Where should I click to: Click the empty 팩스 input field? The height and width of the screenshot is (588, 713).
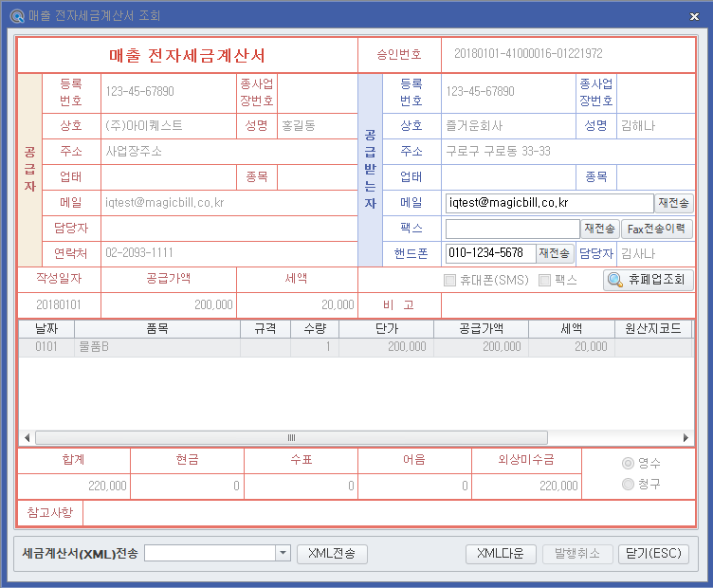coord(512,229)
